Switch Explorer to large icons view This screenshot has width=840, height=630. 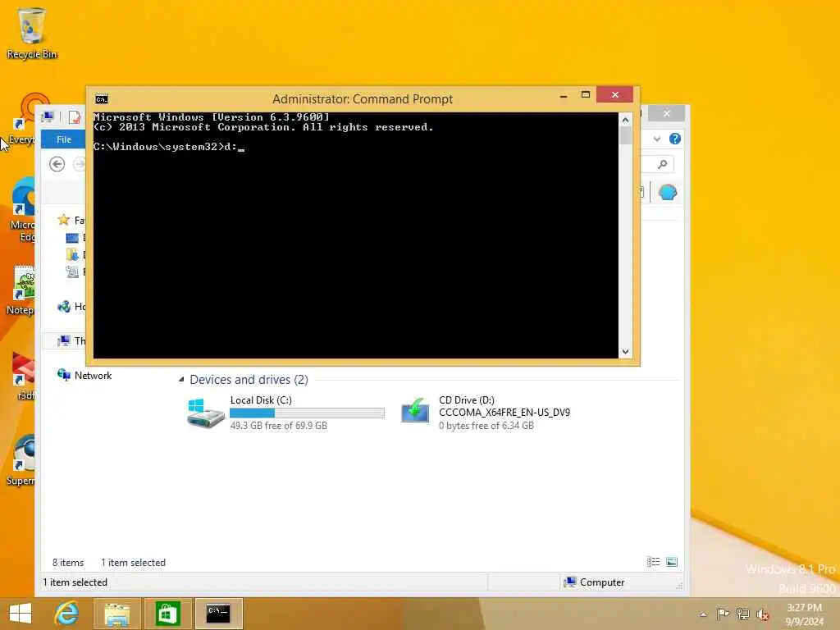click(x=672, y=562)
